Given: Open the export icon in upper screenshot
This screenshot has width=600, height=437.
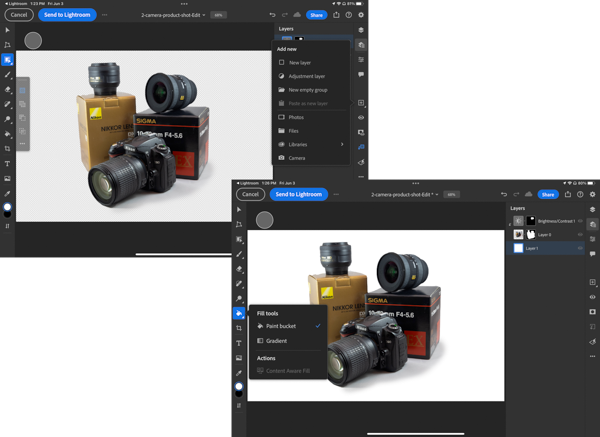Looking at the screenshot, I should click(336, 15).
